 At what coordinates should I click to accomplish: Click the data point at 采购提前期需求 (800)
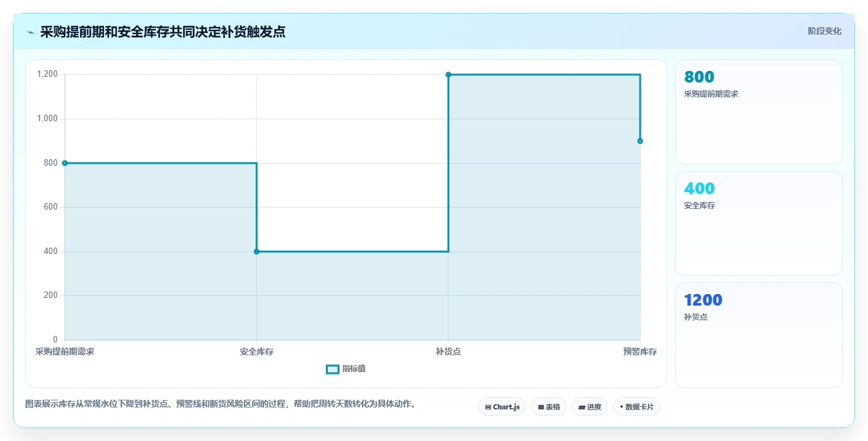point(65,163)
